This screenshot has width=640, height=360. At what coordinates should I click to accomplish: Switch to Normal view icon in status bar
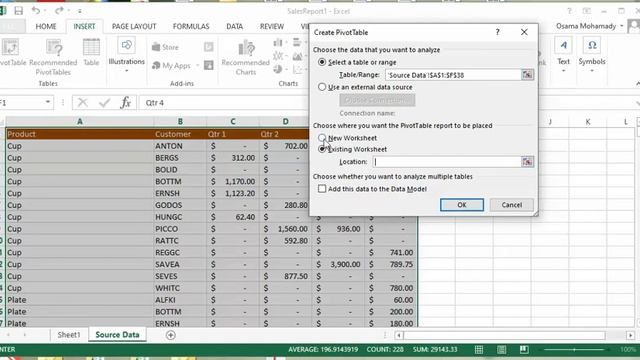coord(479,349)
